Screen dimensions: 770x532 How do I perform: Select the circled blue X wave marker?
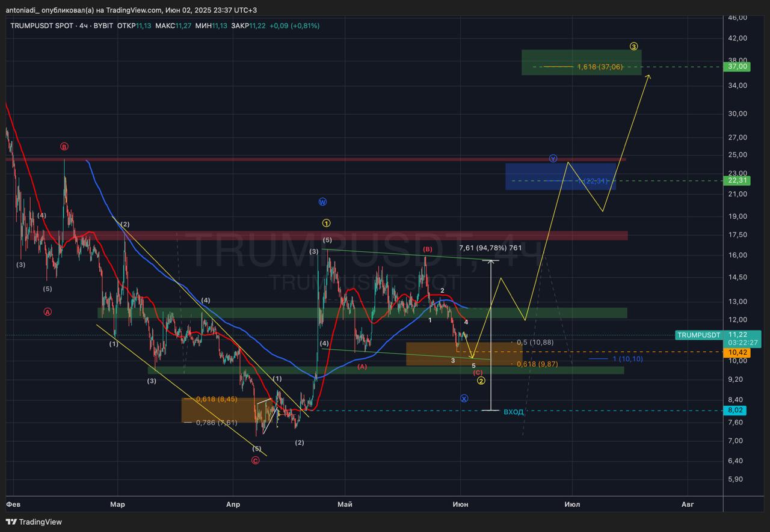464,398
